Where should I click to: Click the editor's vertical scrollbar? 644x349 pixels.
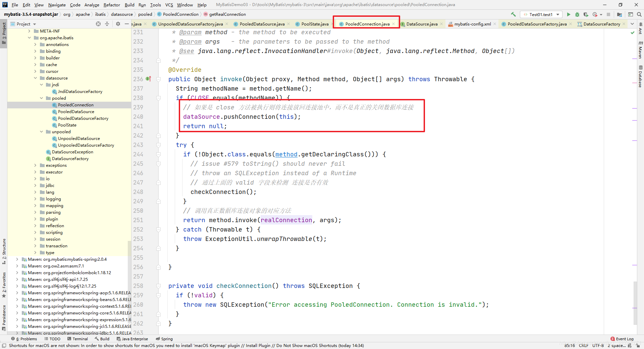[635, 302]
